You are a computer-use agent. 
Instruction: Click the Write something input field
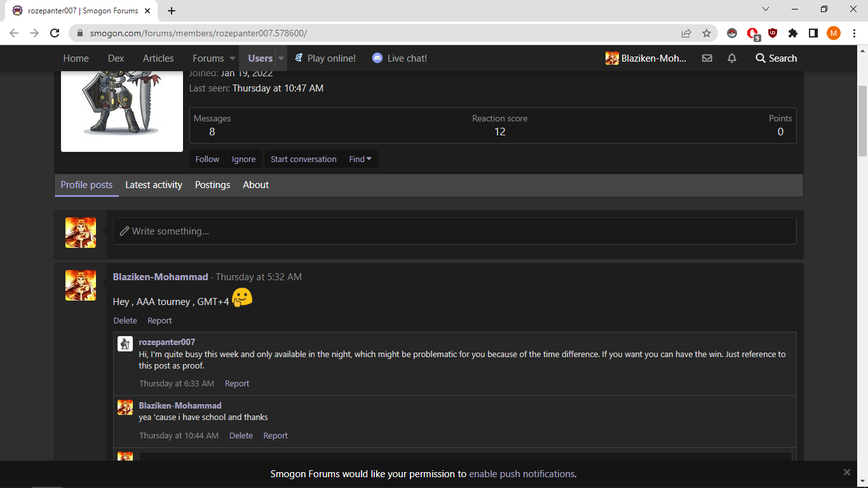[x=454, y=231]
